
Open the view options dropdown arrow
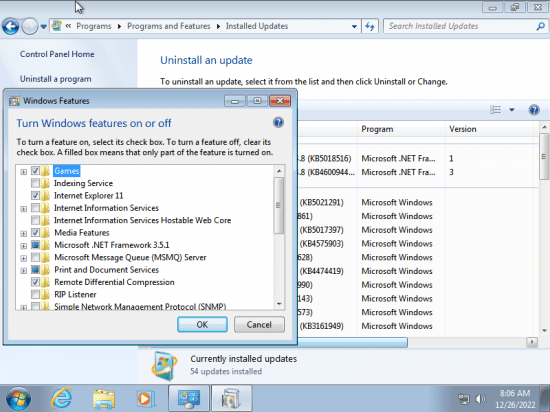(512, 110)
